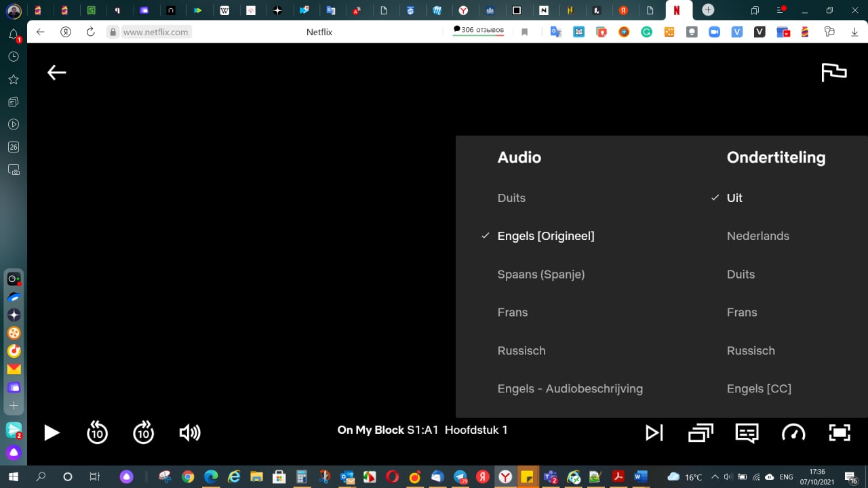Viewport: 868px width, 488px height.
Task: Open the browser menu
Action: [780, 10]
